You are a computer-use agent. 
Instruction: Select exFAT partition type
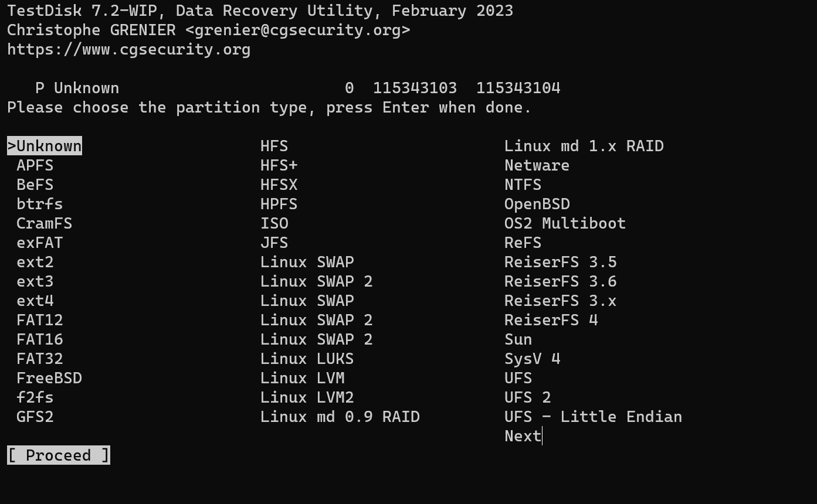point(40,243)
